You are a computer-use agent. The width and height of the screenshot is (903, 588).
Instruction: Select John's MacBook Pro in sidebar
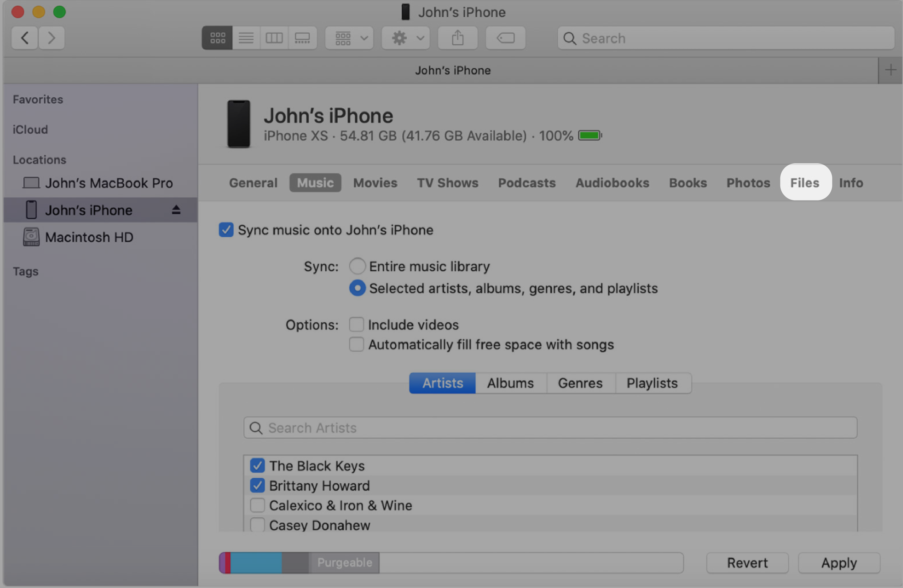[108, 183]
